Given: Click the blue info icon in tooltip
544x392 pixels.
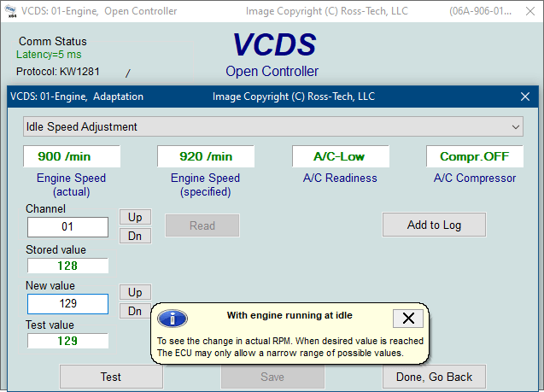Looking at the screenshot, I should click(173, 318).
